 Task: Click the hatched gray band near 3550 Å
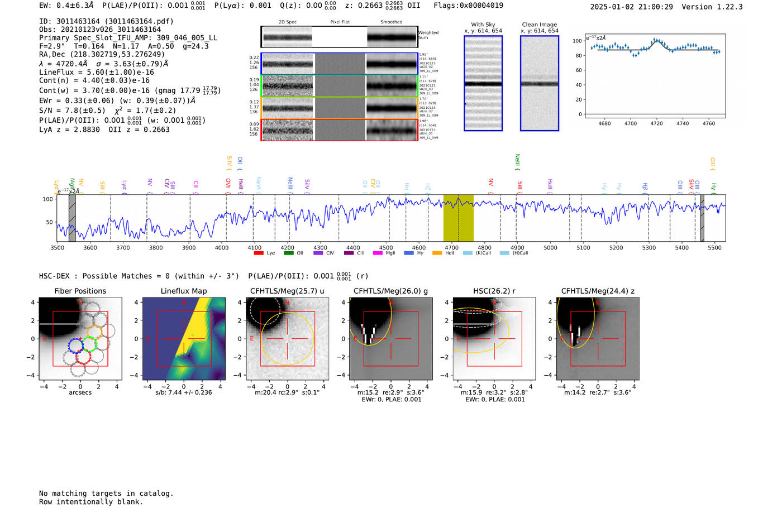pos(72,218)
